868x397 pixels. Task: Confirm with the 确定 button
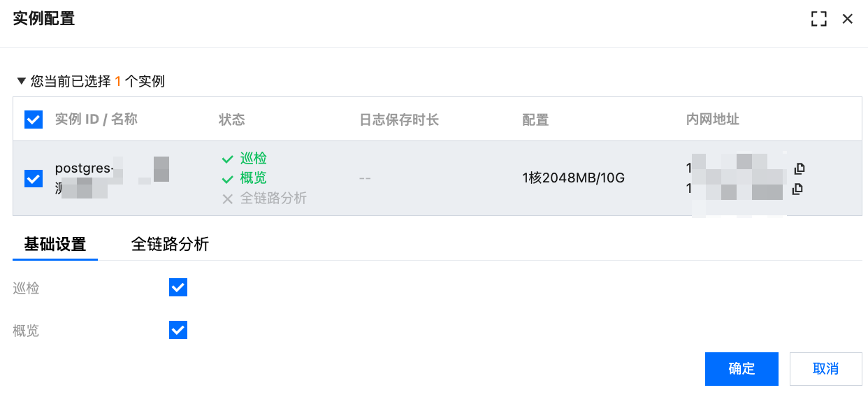(x=742, y=368)
